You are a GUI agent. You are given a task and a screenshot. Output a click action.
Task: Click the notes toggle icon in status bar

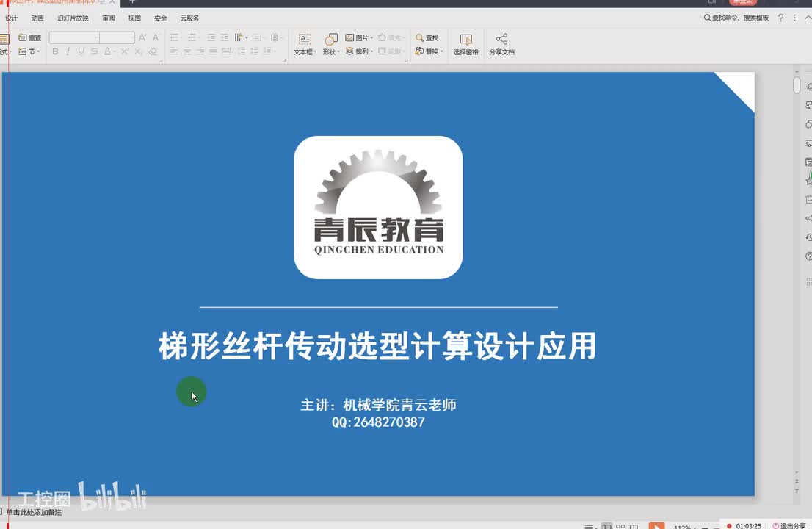click(589, 526)
